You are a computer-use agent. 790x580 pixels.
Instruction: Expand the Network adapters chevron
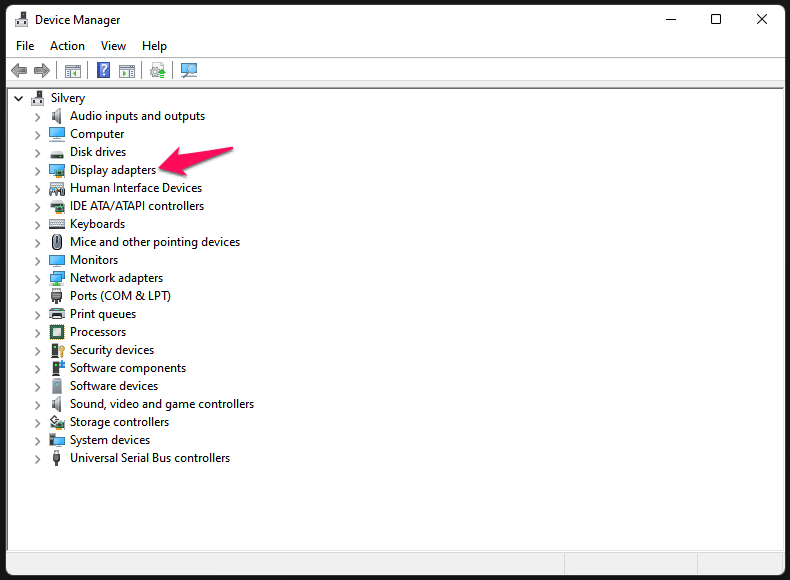click(37, 279)
